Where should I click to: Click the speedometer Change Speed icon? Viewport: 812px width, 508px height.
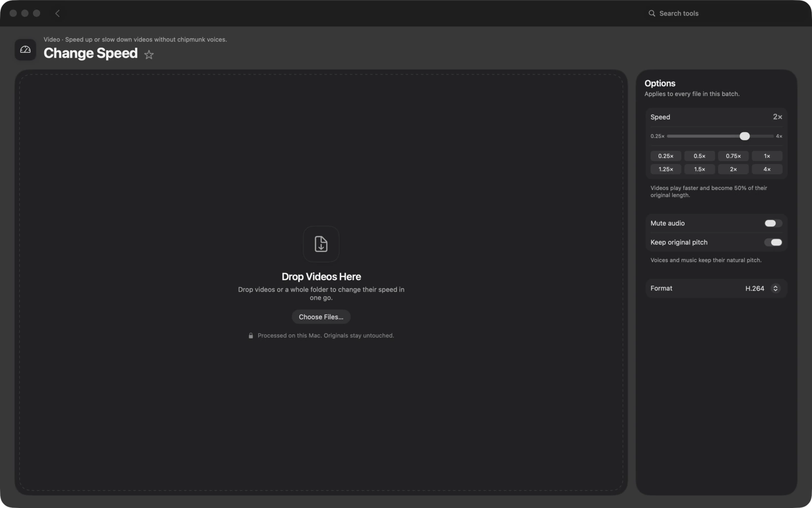25,50
